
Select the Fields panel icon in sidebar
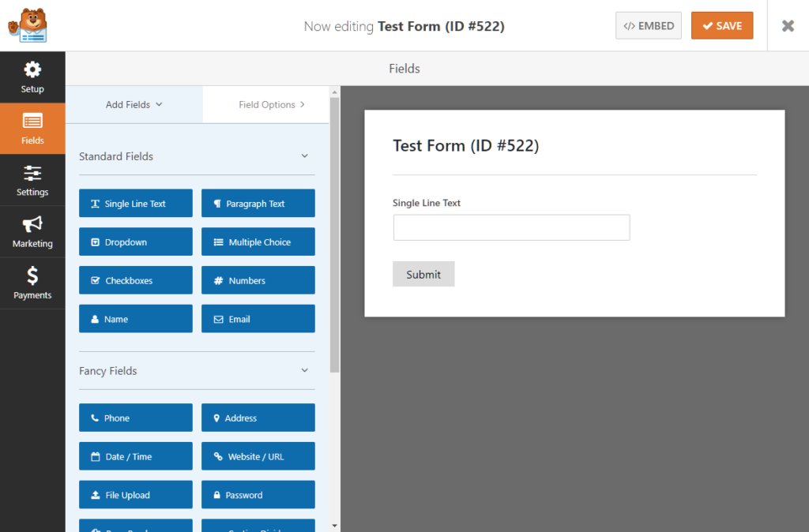(x=32, y=122)
